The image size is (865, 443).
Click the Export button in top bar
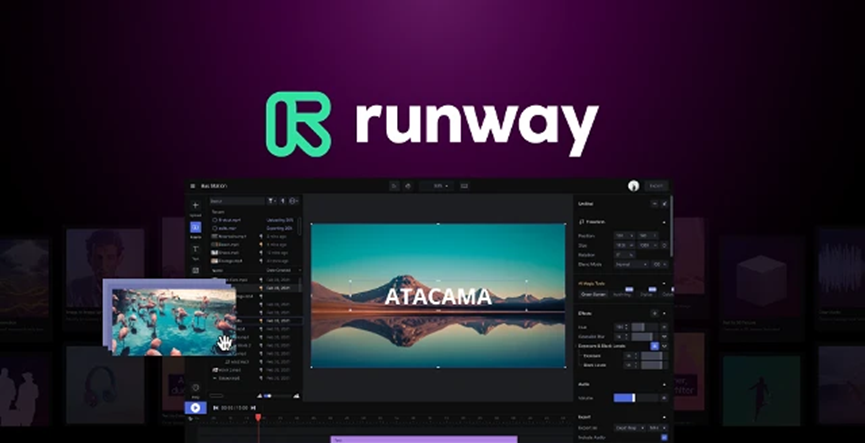tap(656, 186)
